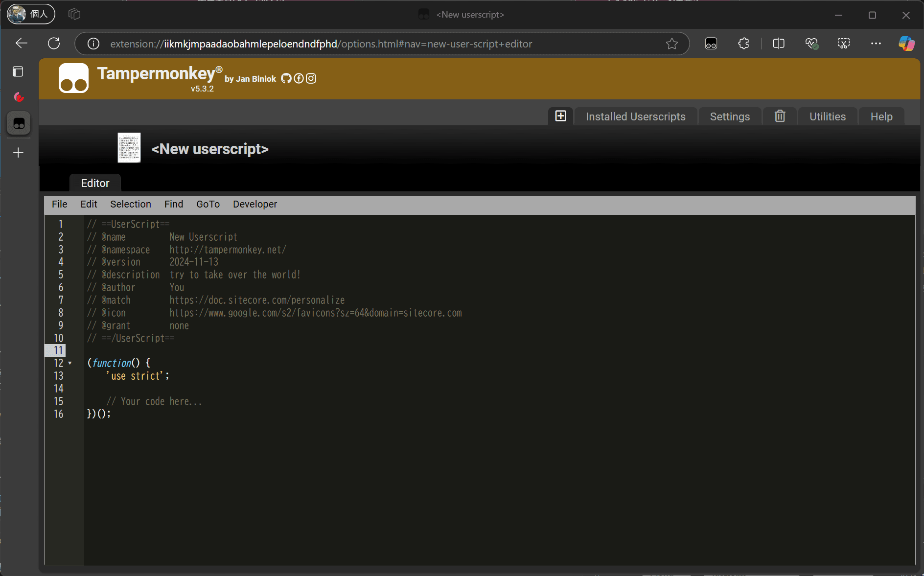
Task: Go to the Utilities tab
Action: [x=827, y=116]
